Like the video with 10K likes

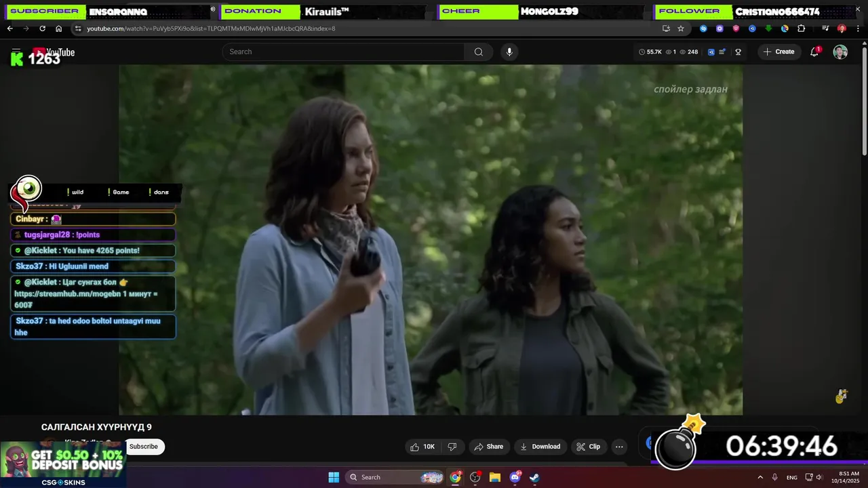422,447
